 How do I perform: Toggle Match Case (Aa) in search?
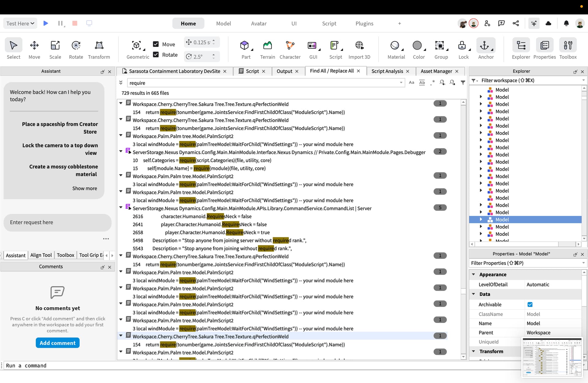pyautogui.click(x=412, y=82)
